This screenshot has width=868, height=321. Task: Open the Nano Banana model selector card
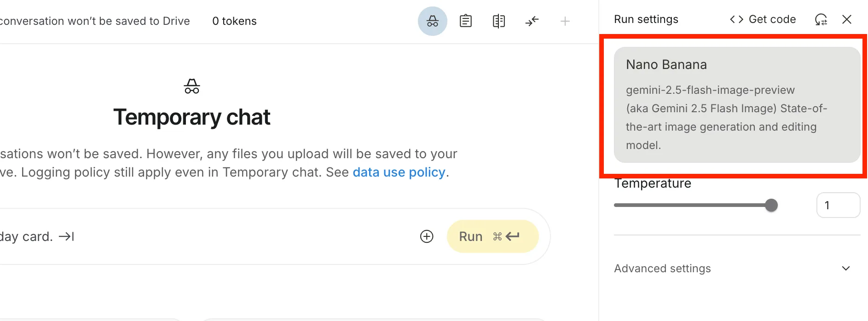(x=737, y=105)
